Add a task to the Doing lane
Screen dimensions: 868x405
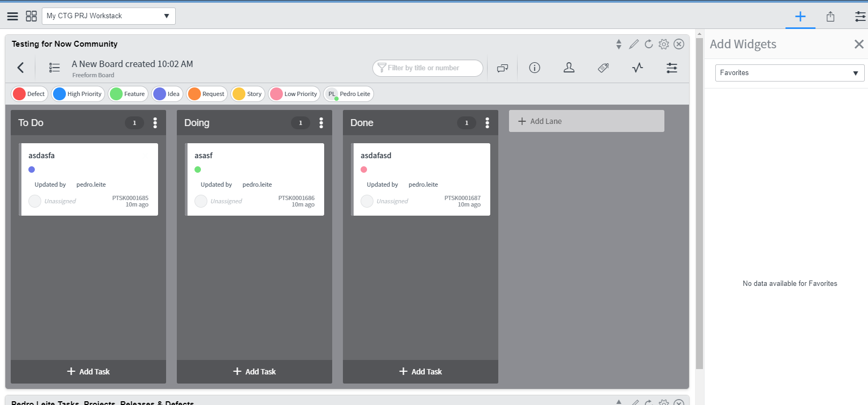point(255,372)
